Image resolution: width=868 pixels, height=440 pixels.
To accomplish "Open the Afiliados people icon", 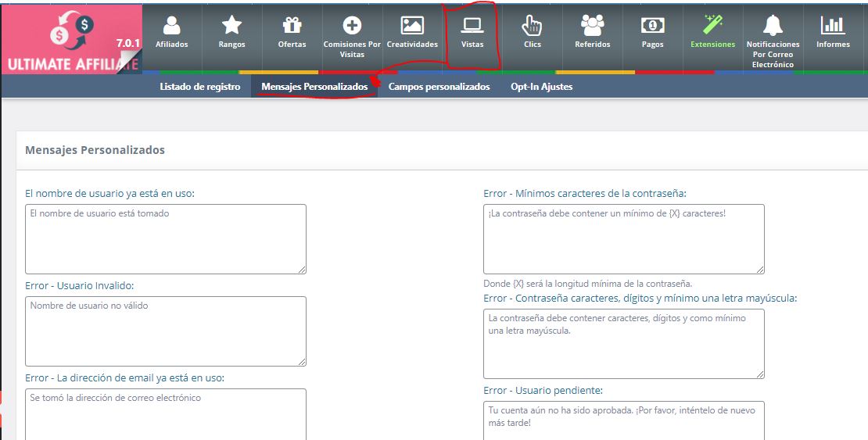I will click(171, 26).
